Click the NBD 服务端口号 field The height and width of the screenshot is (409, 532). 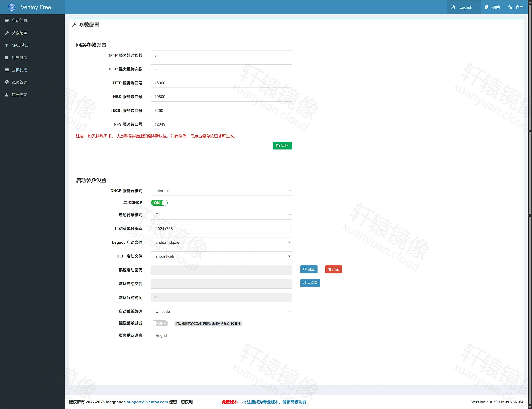point(221,97)
